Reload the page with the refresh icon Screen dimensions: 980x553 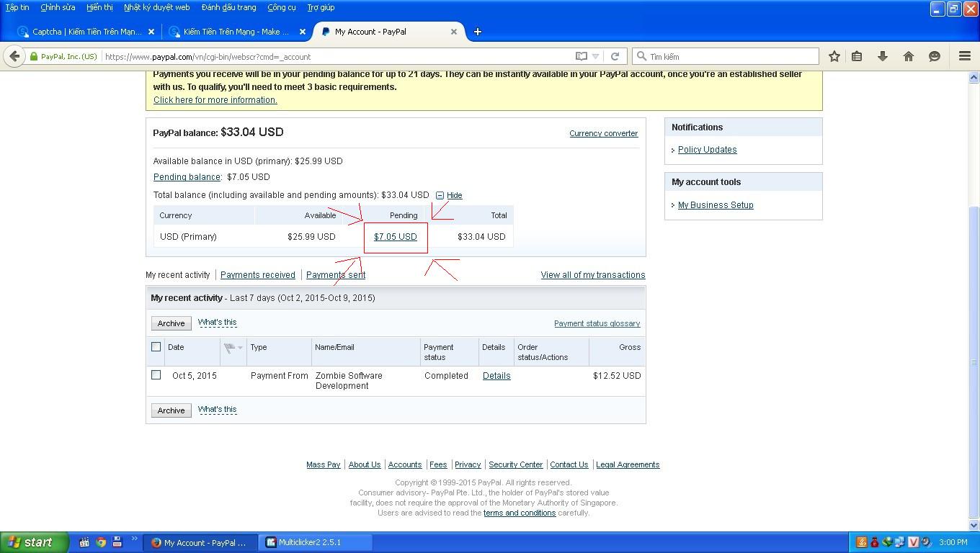pos(615,56)
